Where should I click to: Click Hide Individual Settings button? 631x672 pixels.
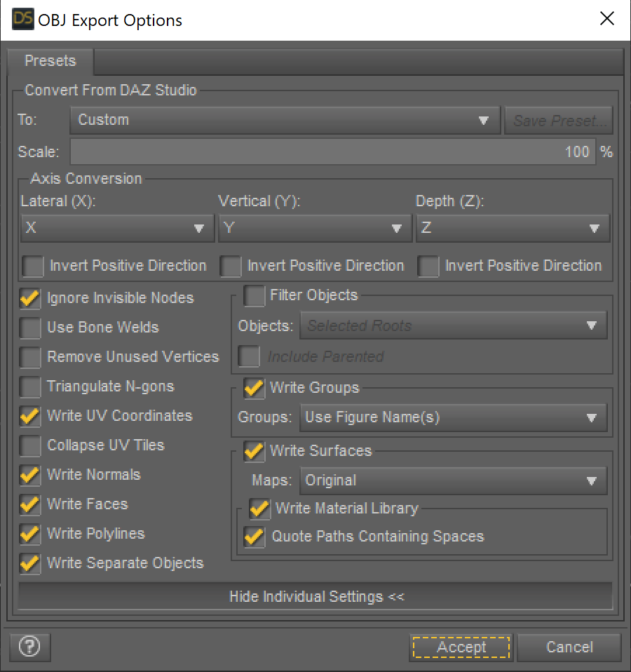(x=315, y=596)
